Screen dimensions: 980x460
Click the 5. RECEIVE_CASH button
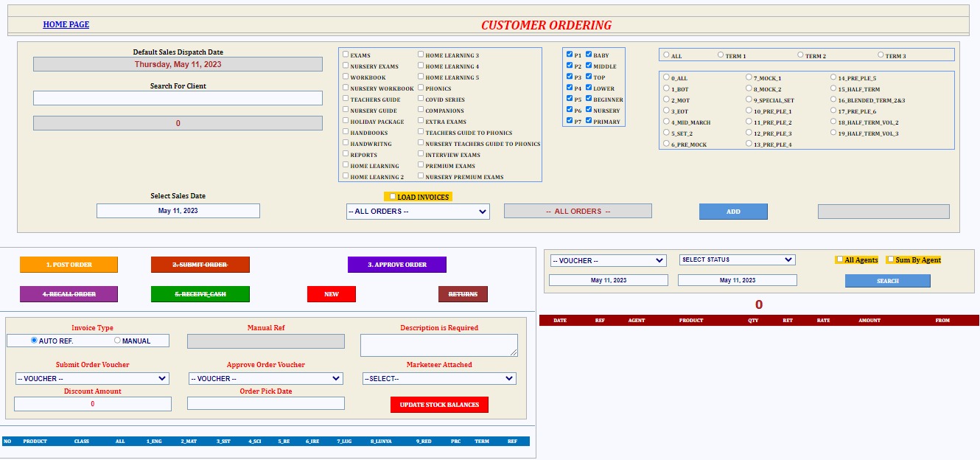(x=200, y=294)
